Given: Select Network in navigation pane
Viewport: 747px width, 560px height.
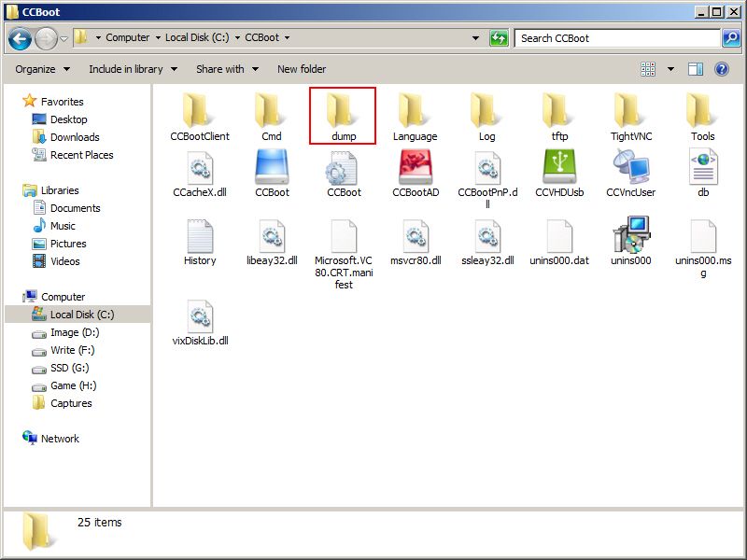Looking at the screenshot, I should coord(51,438).
